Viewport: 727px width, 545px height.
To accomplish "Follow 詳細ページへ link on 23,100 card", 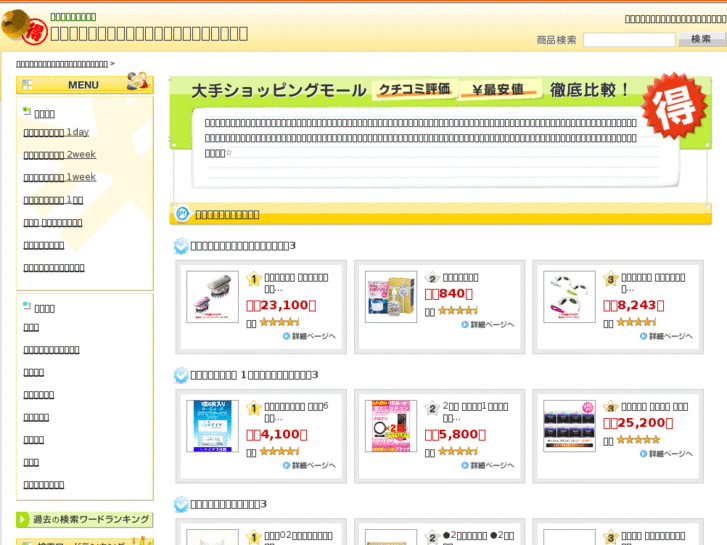I will tap(309, 336).
